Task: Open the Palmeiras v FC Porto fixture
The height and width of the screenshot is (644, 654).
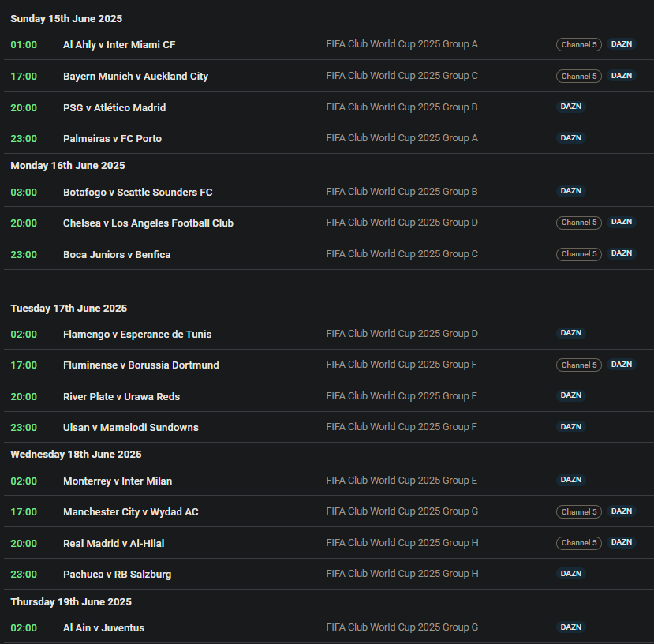Action: (112, 139)
